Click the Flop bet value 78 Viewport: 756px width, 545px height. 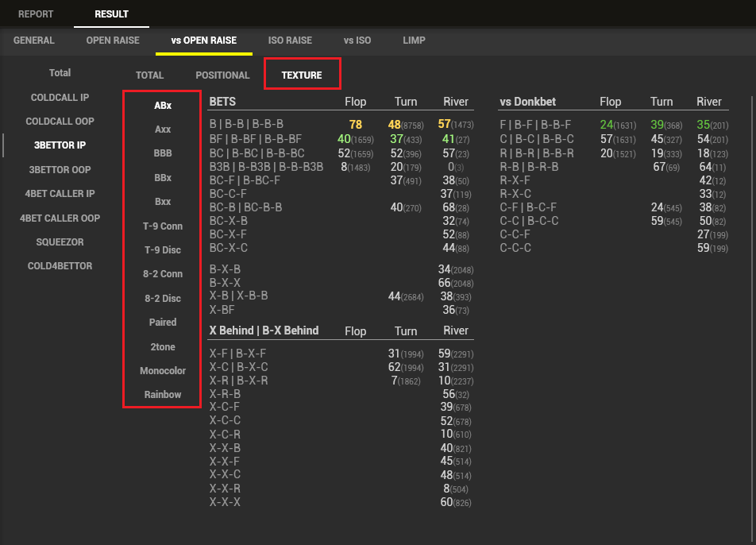coord(355,125)
